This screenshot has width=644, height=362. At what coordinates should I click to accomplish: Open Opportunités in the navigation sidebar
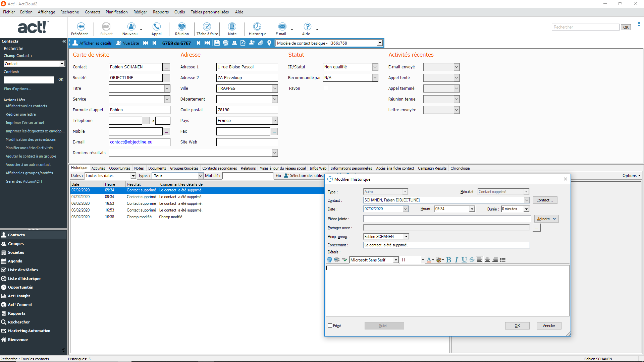coord(20,287)
